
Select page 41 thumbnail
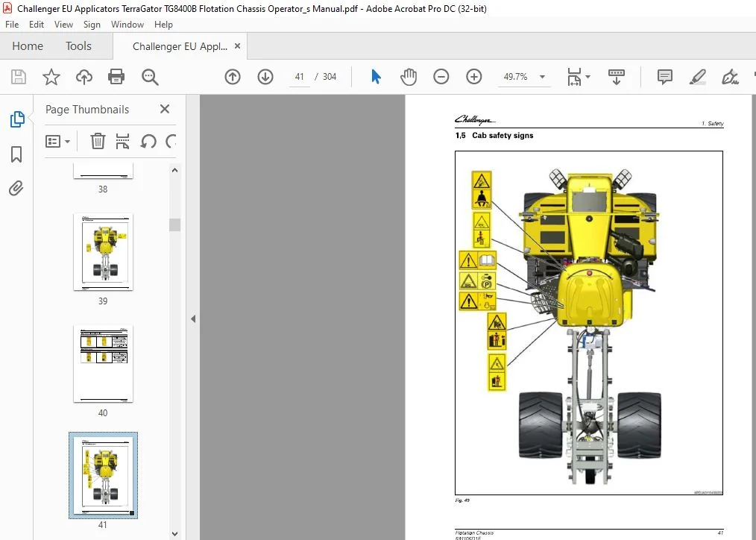pos(103,475)
